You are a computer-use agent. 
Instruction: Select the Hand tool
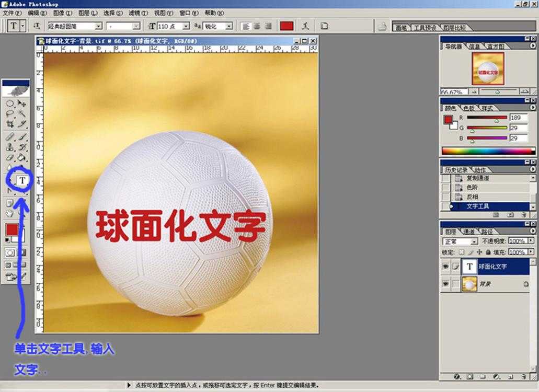point(9,213)
